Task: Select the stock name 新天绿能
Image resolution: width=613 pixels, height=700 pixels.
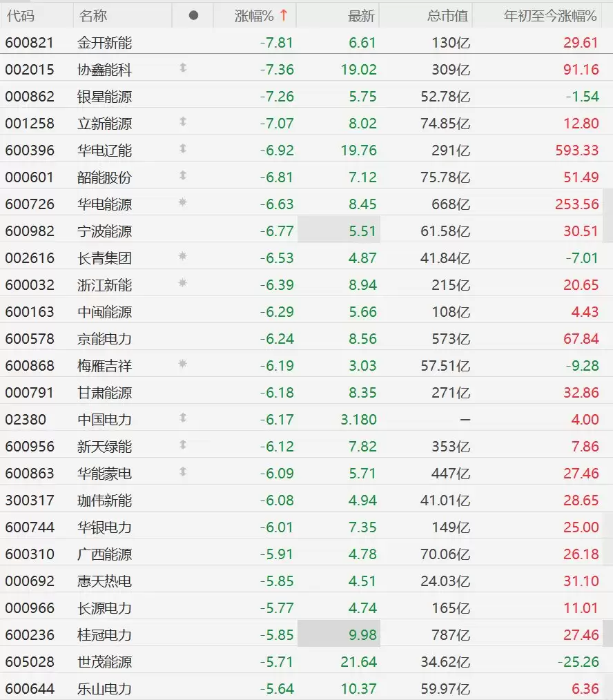Action: [104, 447]
